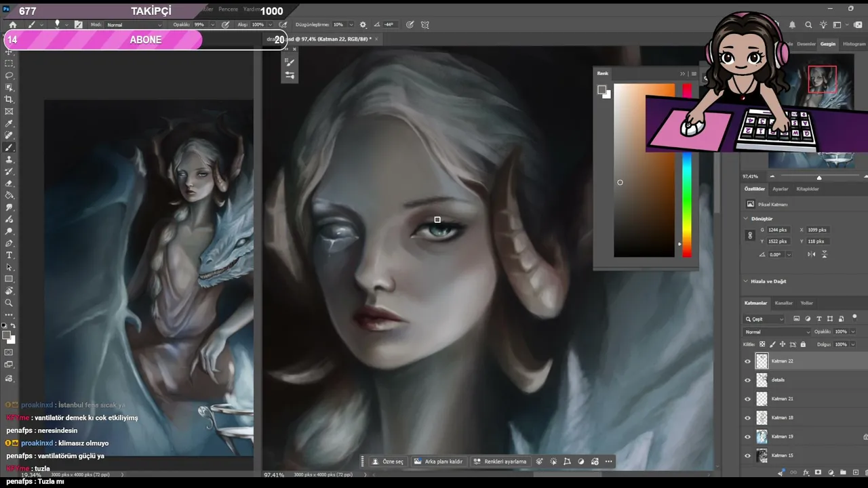Image resolution: width=868 pixels, height=488 pixels.
Task: Open the Pencere menu
Action: click(228, 9)
